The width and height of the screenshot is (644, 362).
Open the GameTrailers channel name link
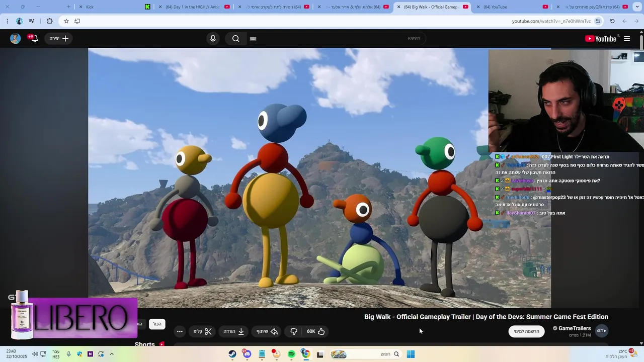click(x=575, y=328)
